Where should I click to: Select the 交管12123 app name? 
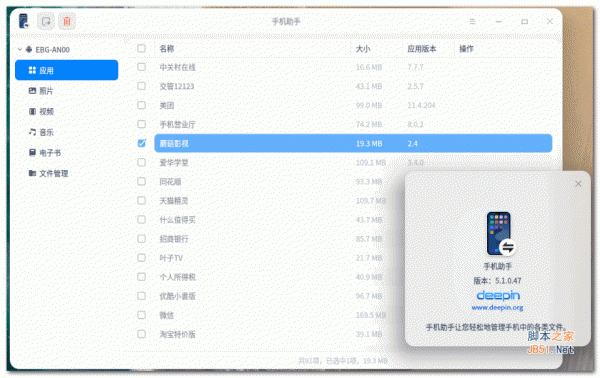[177, 86]
